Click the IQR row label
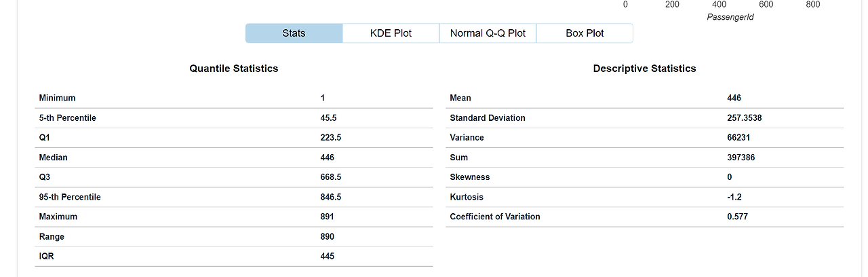This screenshot has width=868, height=277. pyautogui.click(x=46, y=256)
